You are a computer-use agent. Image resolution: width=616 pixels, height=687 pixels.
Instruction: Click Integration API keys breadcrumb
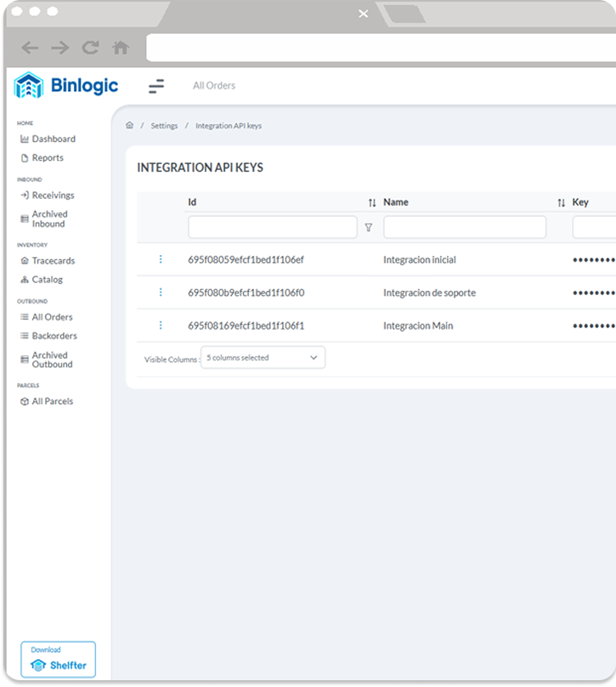click(x=229, y=126)
